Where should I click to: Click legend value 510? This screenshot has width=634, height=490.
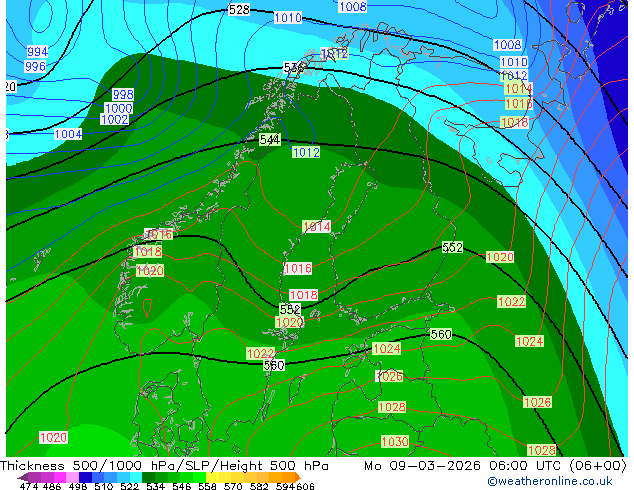coord(104,486)
